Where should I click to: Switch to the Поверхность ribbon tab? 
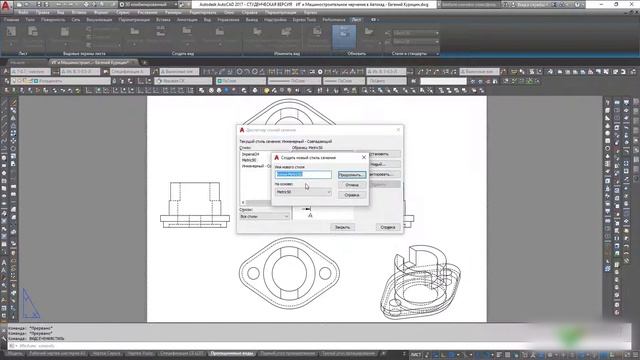53,20
